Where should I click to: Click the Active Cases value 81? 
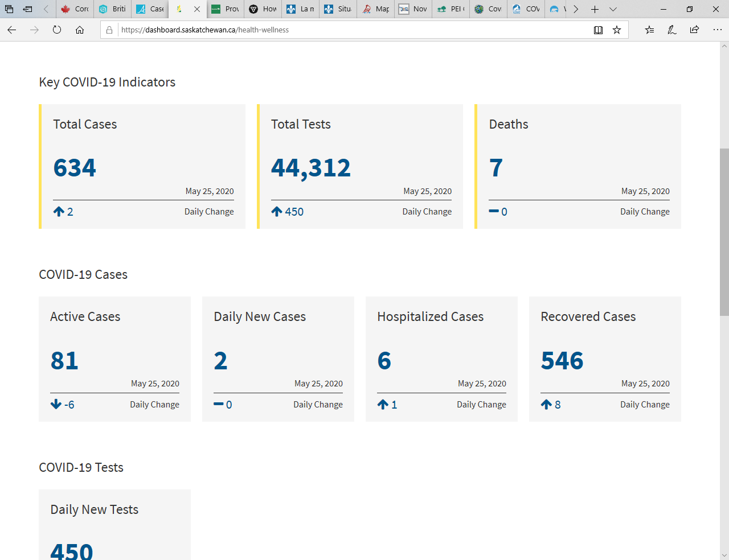(x=64, y=361)
